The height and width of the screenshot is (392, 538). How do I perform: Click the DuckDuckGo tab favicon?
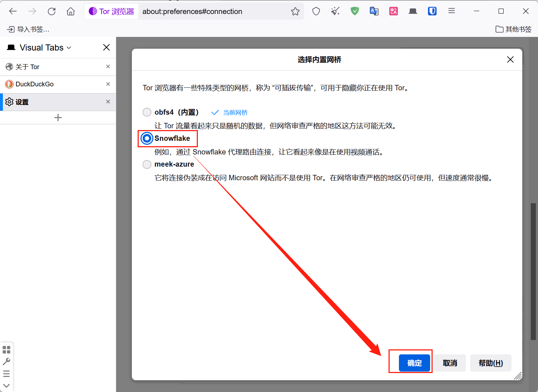tap(9, 84)
